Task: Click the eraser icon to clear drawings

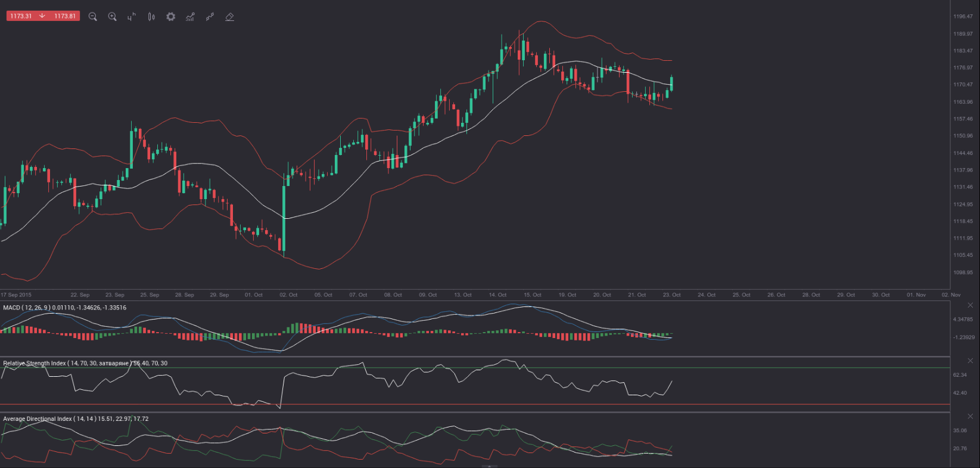Action: pos(229,17)
